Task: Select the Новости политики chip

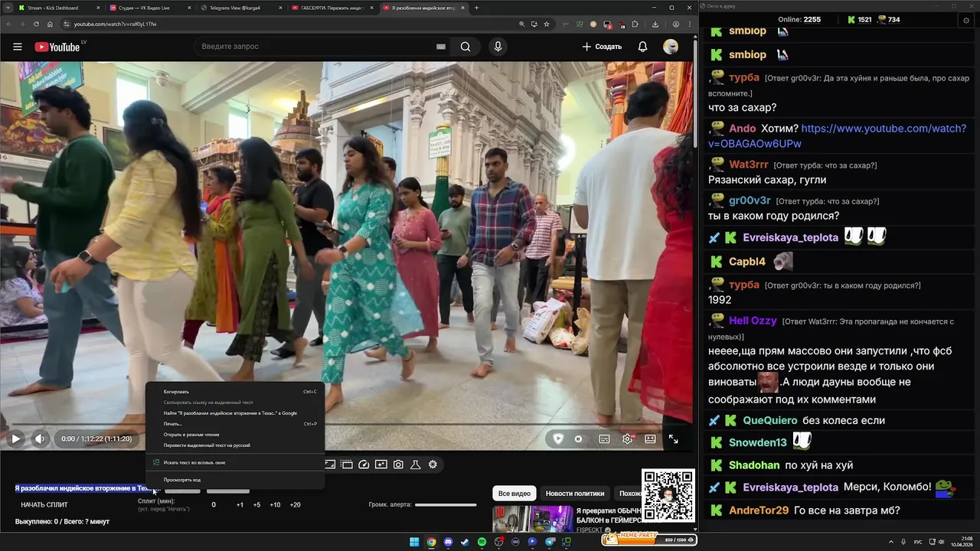Action: 575,494
